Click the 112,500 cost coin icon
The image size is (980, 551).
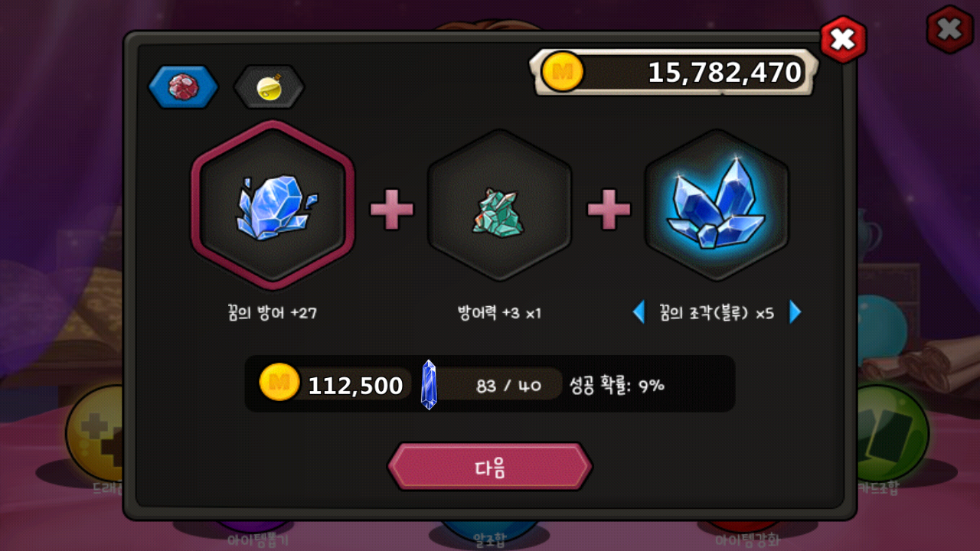click(279, 383)
